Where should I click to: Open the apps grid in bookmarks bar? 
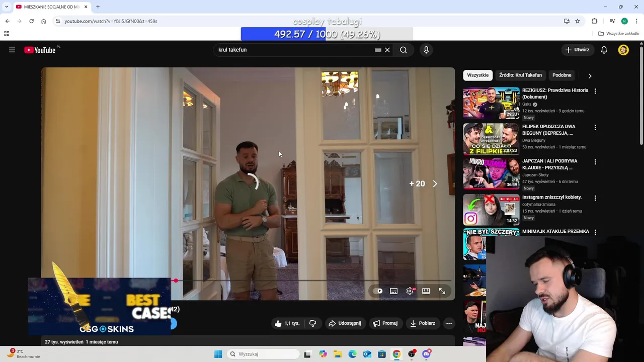[7, 34]
